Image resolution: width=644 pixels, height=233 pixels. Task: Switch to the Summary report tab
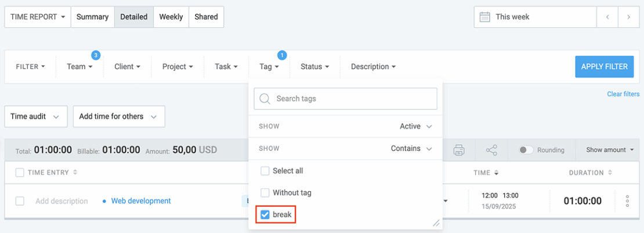pos(92,17)
